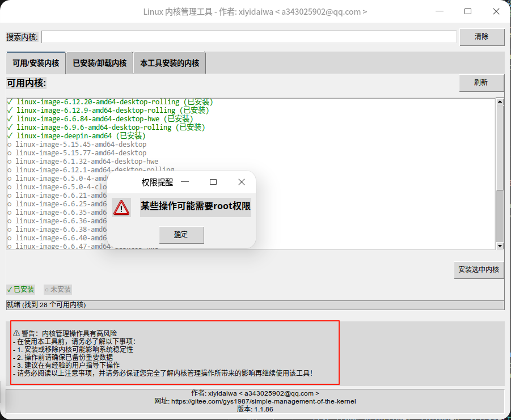The height and width of the screenshot is (420, 511).
Task: Click the gitee.com project URL in the footer
Action: [264, 401]
